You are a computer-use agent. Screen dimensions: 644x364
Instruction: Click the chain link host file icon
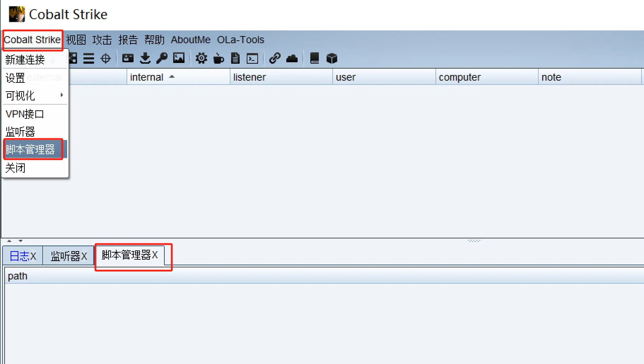point(275,58)
